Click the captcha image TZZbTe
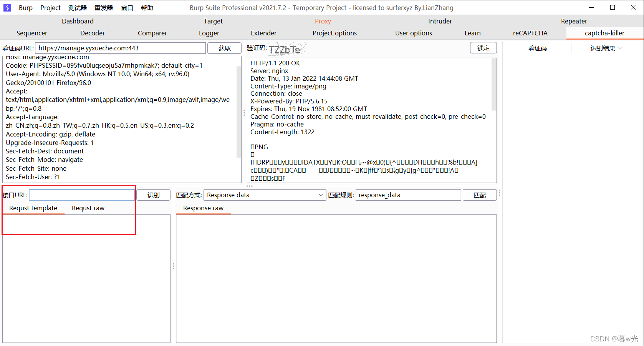644x346 pixels. (287, 49)
